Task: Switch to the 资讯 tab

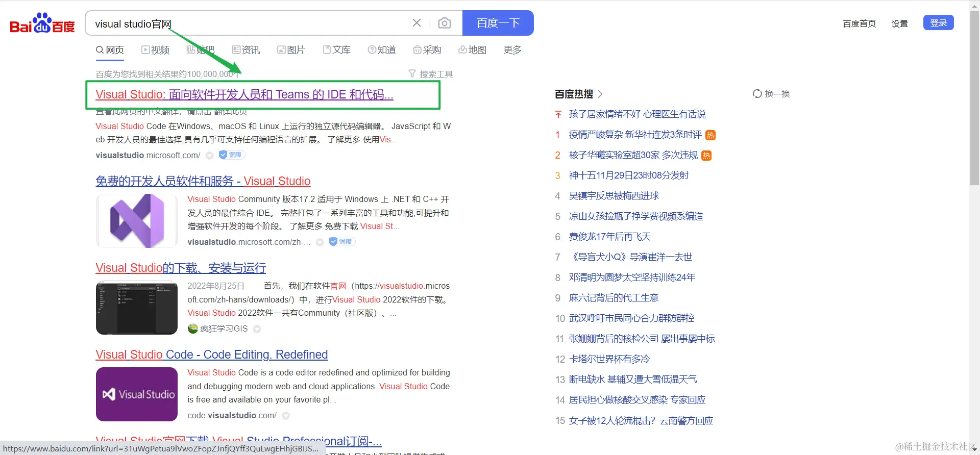Action: 246,50
